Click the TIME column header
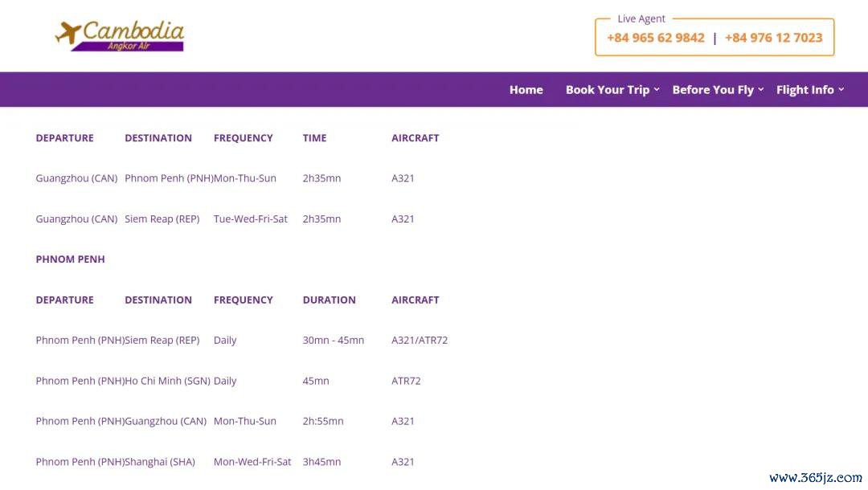868x490 pixels. (314, 138)
